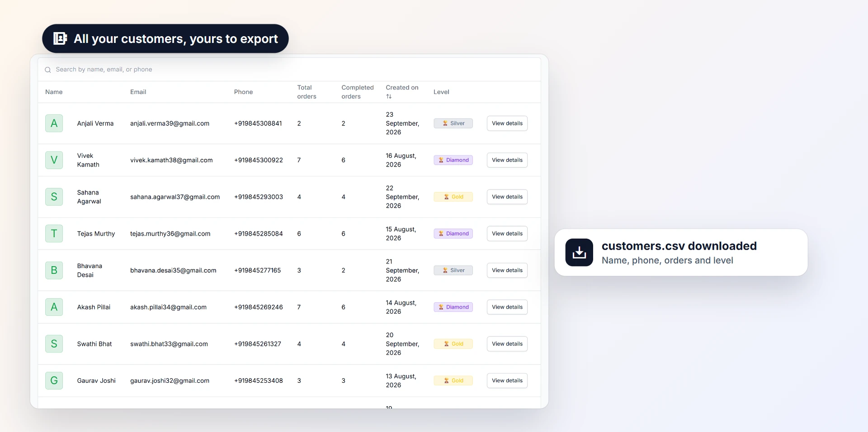Viewport: 868px width, 432px height.
Task: Click the email anjali.verma39@gmail.com
Action: click(x=170, y=123)
